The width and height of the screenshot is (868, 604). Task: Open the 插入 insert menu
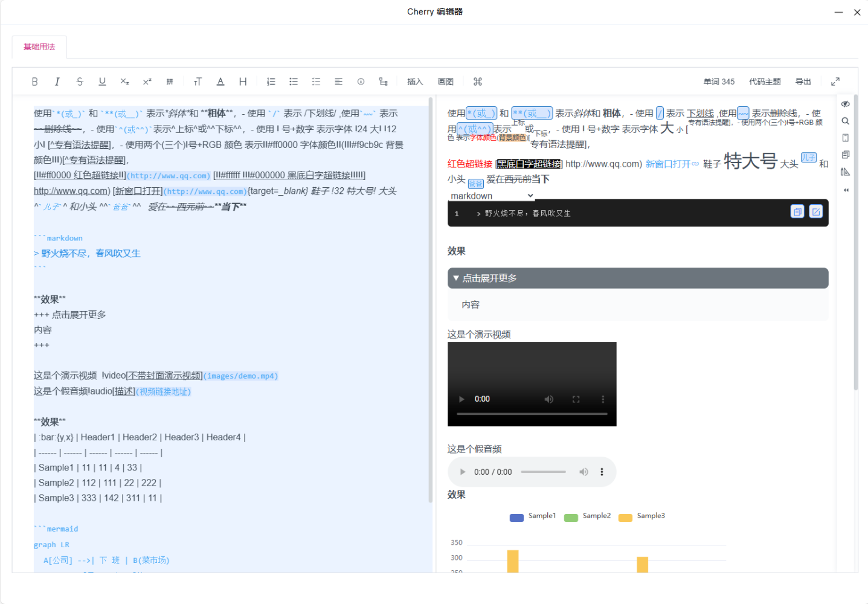point(414,81)
